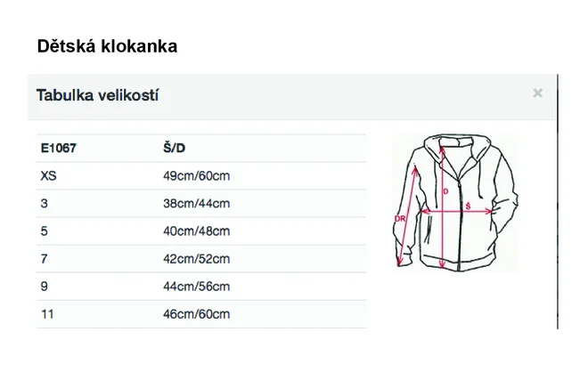Click the Dětská klokanka heading
The height and width of the screenshot is (372, 588).
107,46
